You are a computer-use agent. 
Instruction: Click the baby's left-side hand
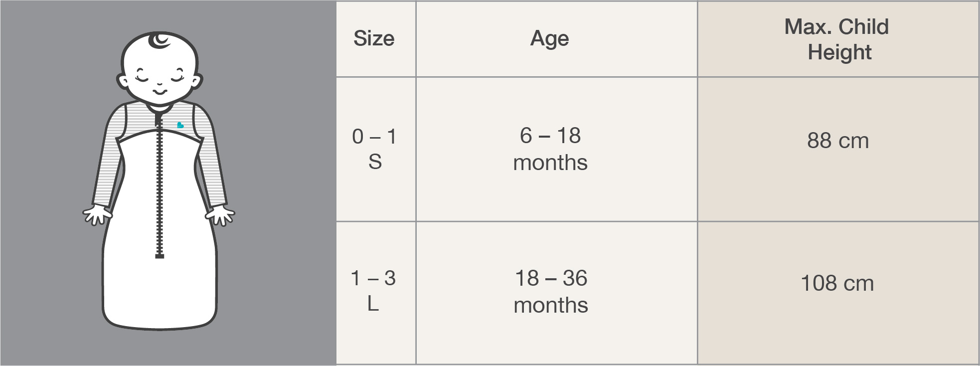point(97,215)
